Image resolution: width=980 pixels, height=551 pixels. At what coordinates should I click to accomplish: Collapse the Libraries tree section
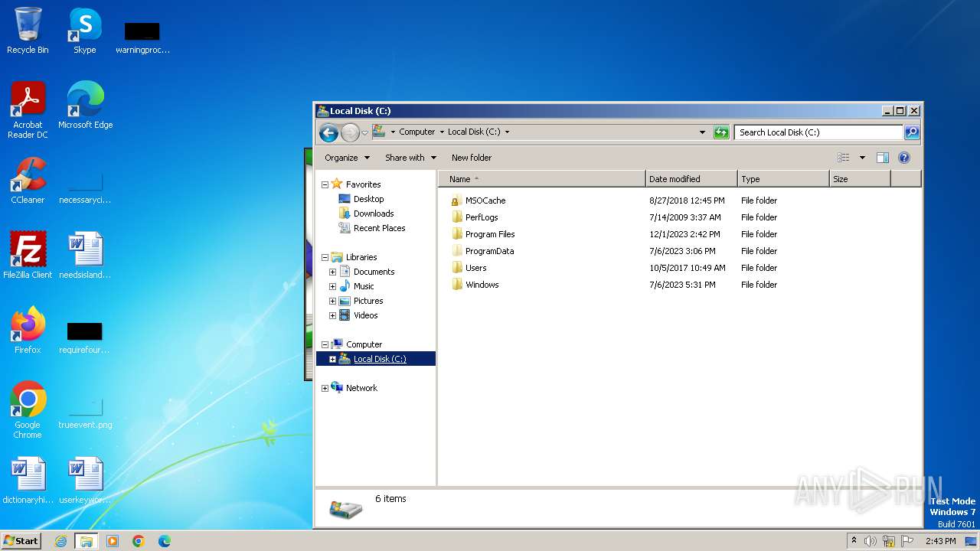325,257
